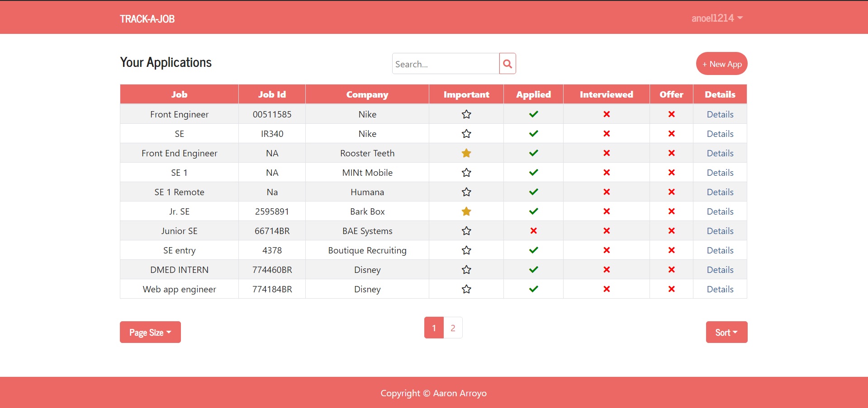Select the 'Boutique Recruiting' company cell
Image resolution: width=868 pixels, height=408 pixels.
[x=367, y=250]
